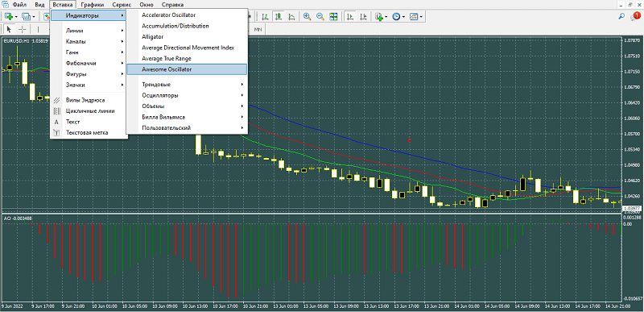Tile the chart windows

pyautogui.click(x=333, y=16)
